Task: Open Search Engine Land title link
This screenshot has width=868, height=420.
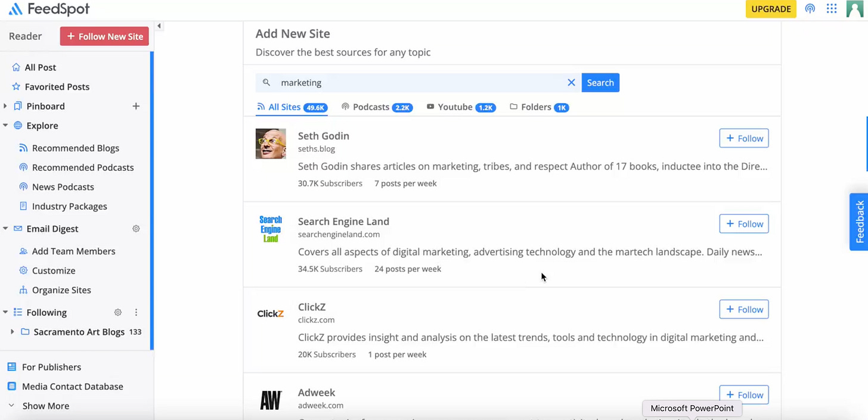Action: pyautogui.click(x=343, y=222)
